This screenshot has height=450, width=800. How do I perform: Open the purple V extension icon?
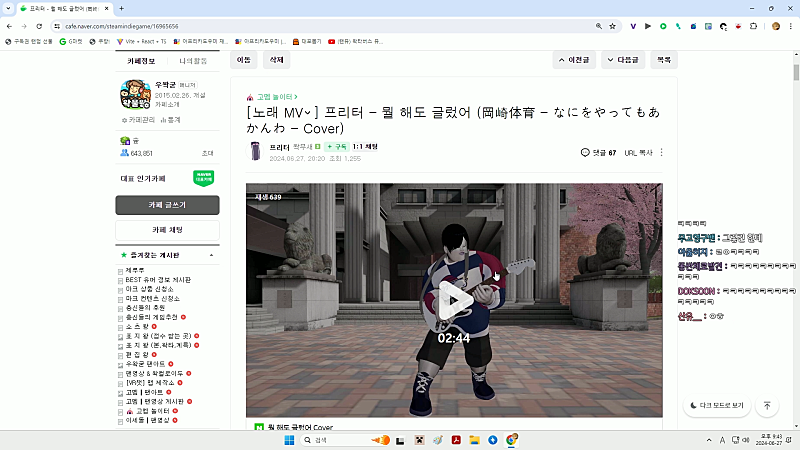(633, 26)
